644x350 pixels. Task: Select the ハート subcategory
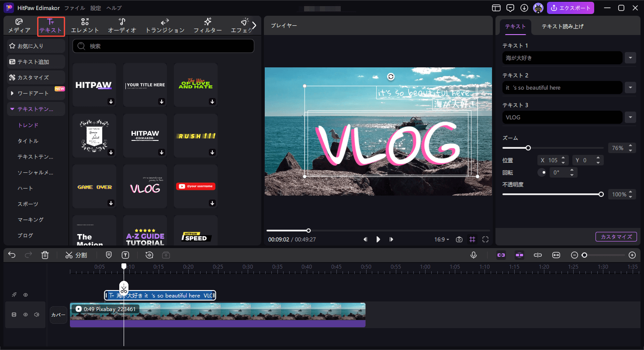25,188
